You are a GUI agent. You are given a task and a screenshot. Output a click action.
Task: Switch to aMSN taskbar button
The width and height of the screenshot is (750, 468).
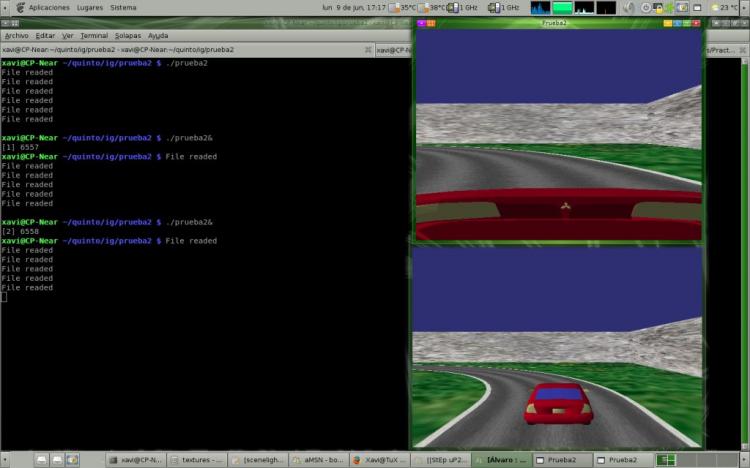[319, 460]
